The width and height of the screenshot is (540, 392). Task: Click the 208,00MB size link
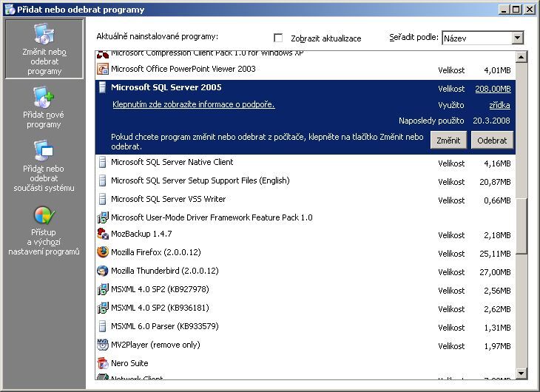coord(493,89)
